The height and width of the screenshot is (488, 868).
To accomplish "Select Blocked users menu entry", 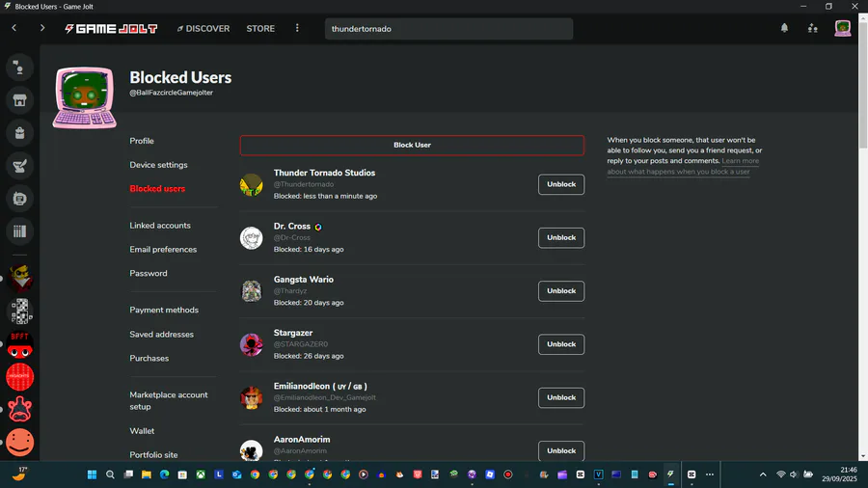I will [x=157, y=189].
